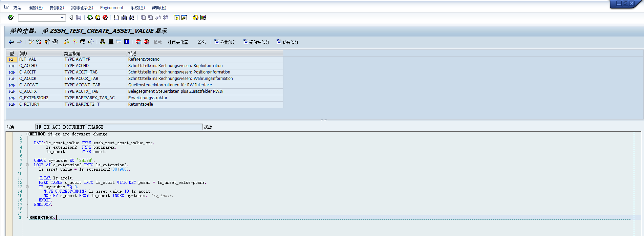Click the 签名 Signature button
644x236 pixels.
tap(202, 42)
